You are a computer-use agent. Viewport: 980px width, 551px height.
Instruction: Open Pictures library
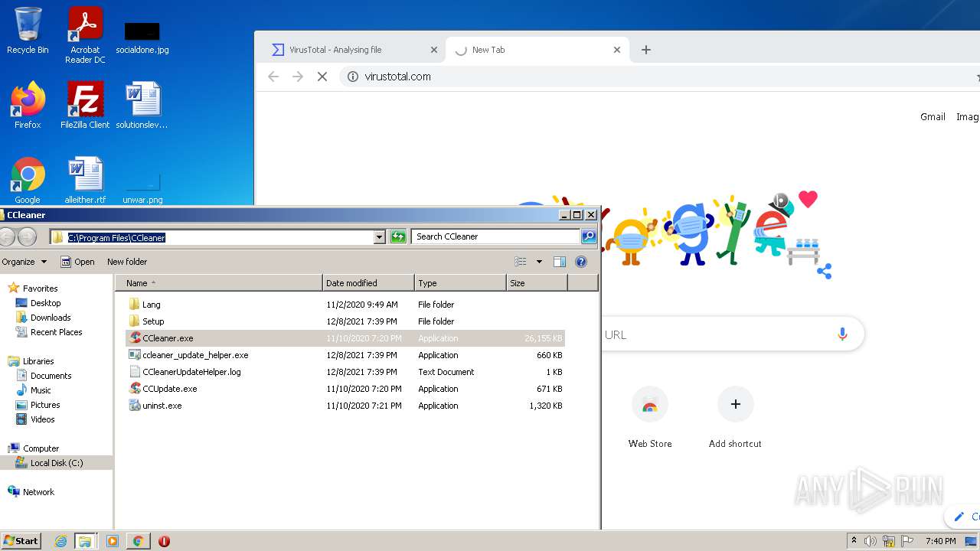38,405
